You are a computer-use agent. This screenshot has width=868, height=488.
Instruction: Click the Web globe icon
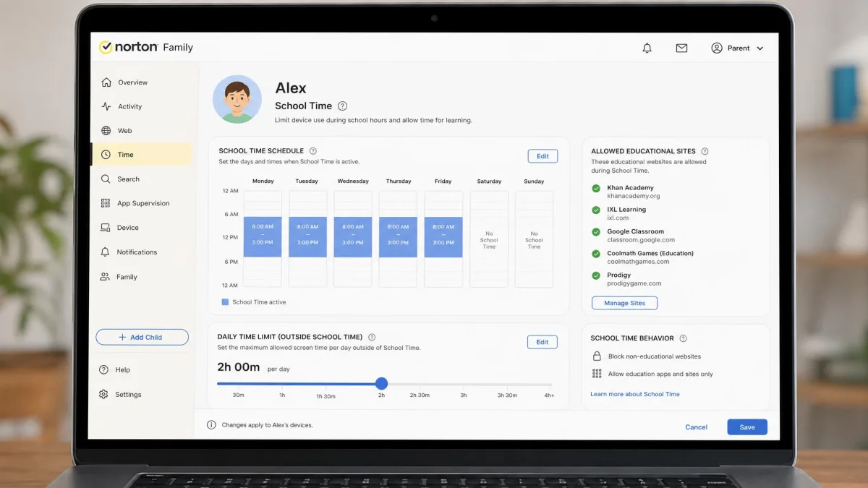pos(106,131)
